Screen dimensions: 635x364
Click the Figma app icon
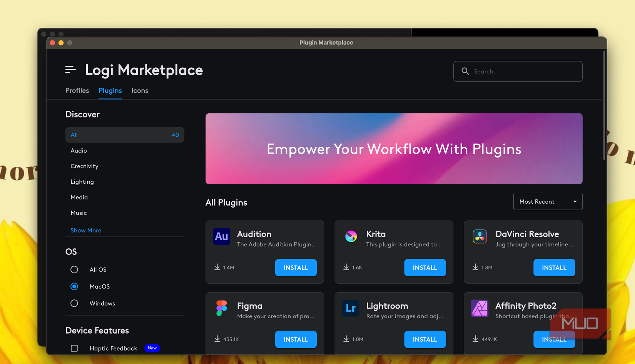point(221,308)
